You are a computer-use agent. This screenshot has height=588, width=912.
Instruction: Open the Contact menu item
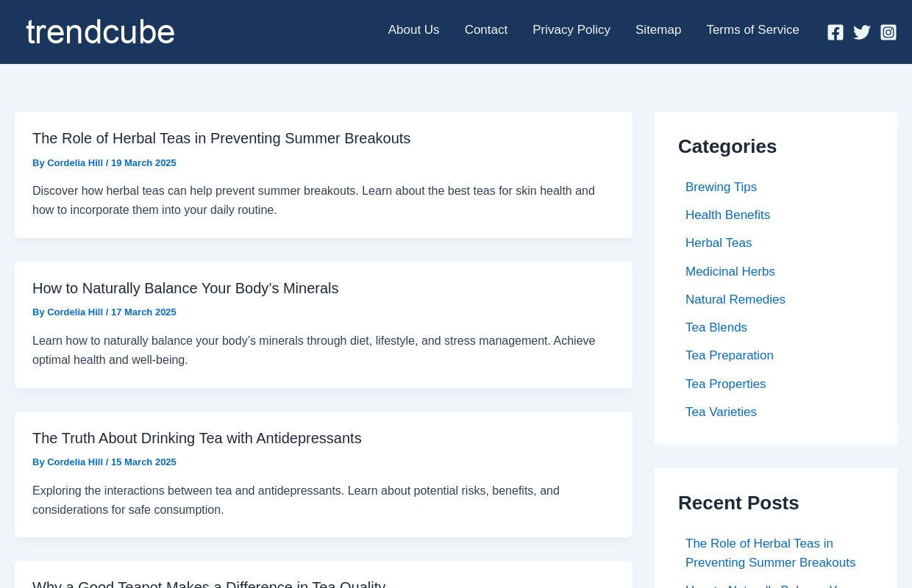(x=486, y=30)
